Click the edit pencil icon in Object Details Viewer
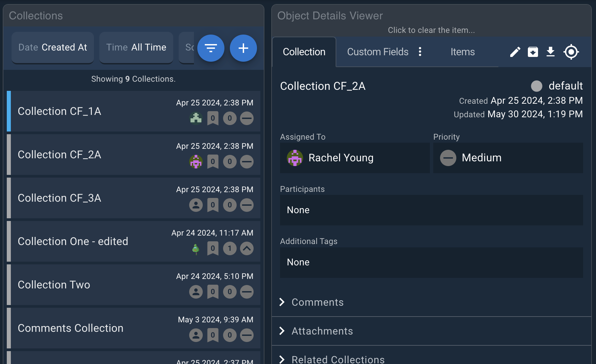596x364 pixels. 515,52
